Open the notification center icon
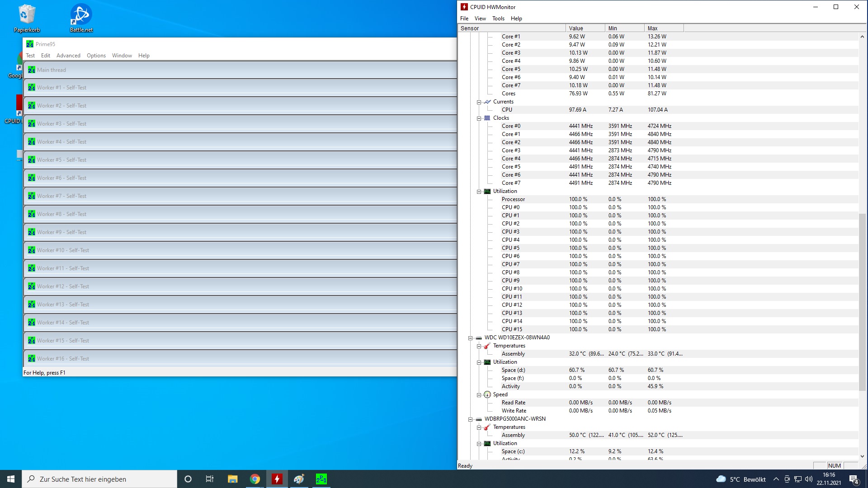 pos(854,479)
